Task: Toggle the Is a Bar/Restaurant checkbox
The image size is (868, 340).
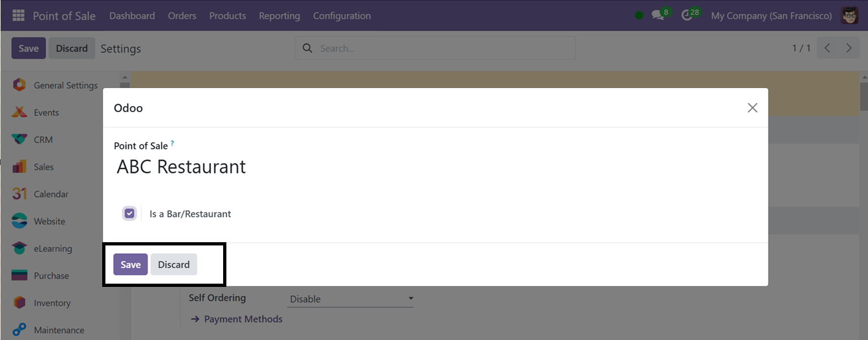Action: (130, 213)
